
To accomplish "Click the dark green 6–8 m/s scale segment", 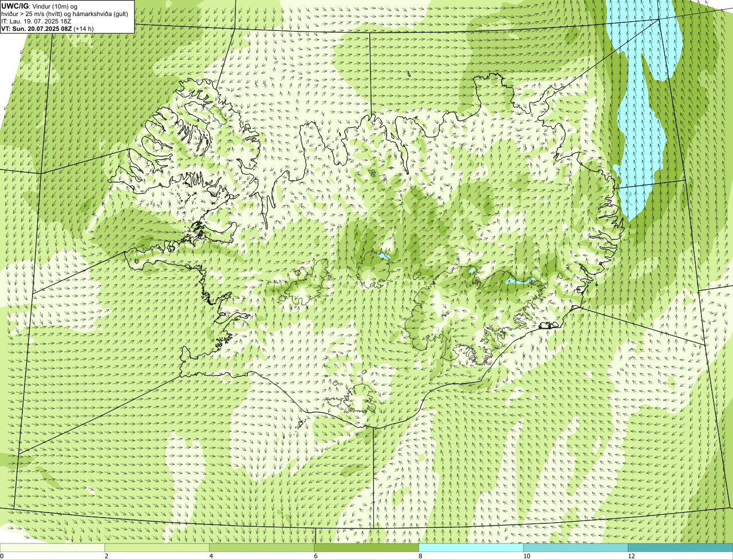I will (366, 547).
